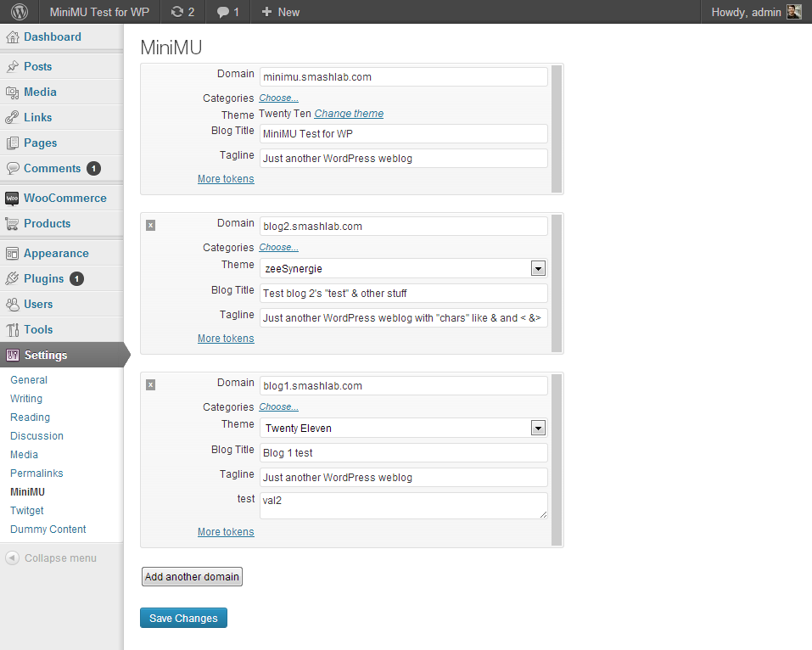Click the Plugins plug icon
Viewport: 812px width, 650px height.
(13, 278)
